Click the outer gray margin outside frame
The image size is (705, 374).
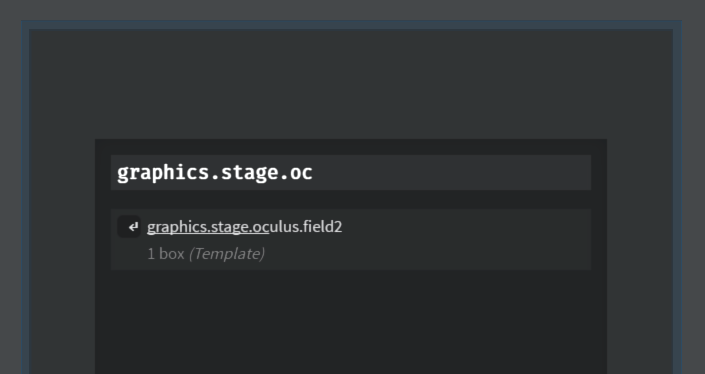[x=351, y=9]
